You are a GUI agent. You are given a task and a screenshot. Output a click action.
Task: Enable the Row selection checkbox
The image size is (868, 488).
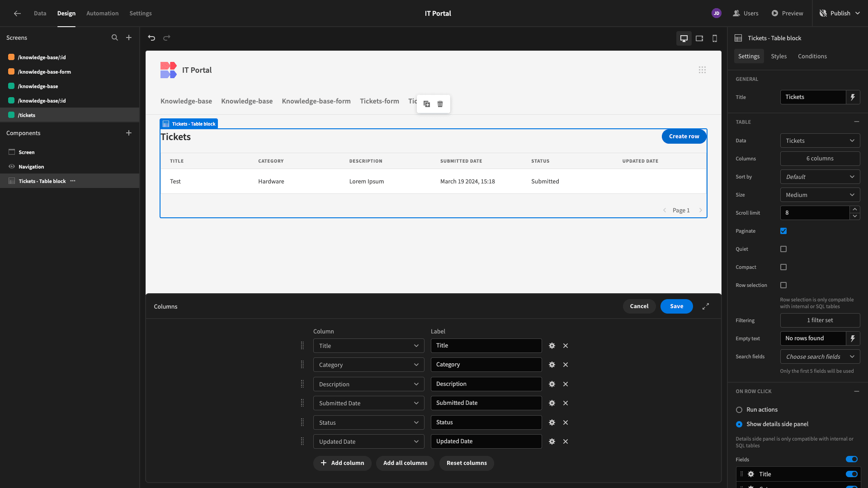783,285
